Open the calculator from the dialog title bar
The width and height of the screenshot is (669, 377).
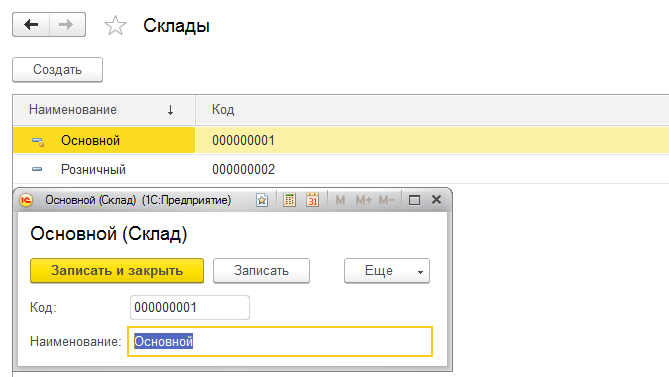(289, 200)
